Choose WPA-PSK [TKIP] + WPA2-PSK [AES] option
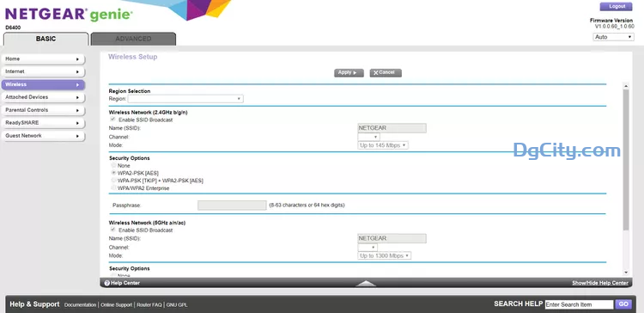 point(113,181)
